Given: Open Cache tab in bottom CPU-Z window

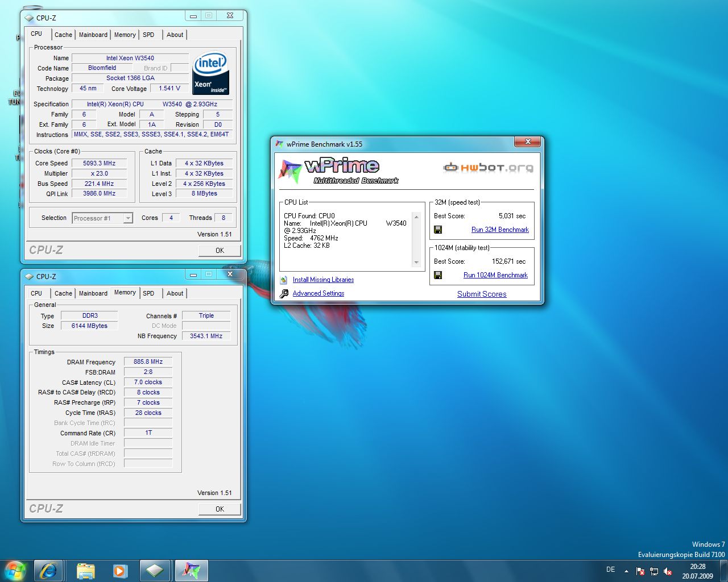Looking at the screenshot, I should tap(63, 293).
